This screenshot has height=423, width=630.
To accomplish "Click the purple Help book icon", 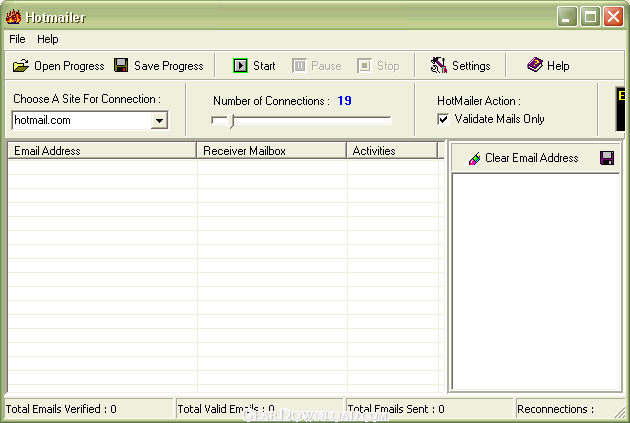I will (535, 64).
